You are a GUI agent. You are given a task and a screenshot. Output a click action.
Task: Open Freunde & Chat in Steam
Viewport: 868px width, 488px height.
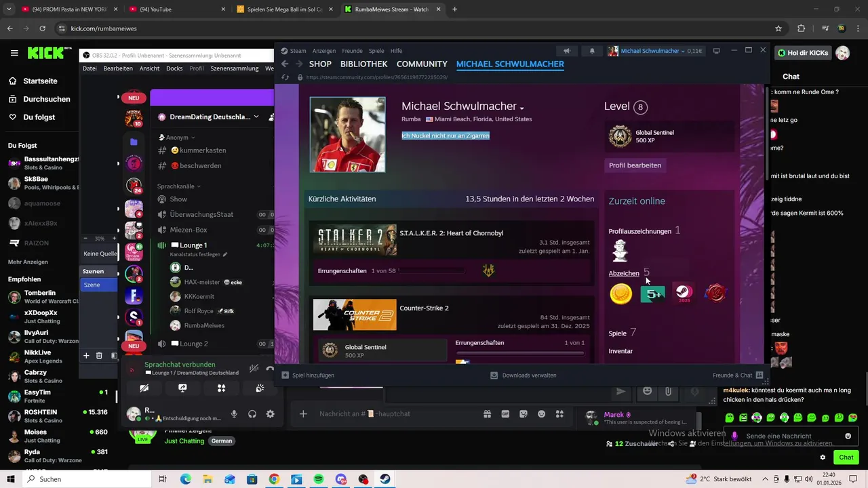(738, 375)
